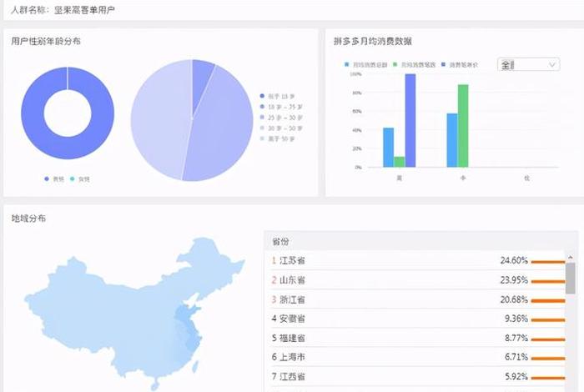The width and height of the screenshot is (584, 392).
Task: Select the 山东省 row in province list
Action: click(417, 279)
